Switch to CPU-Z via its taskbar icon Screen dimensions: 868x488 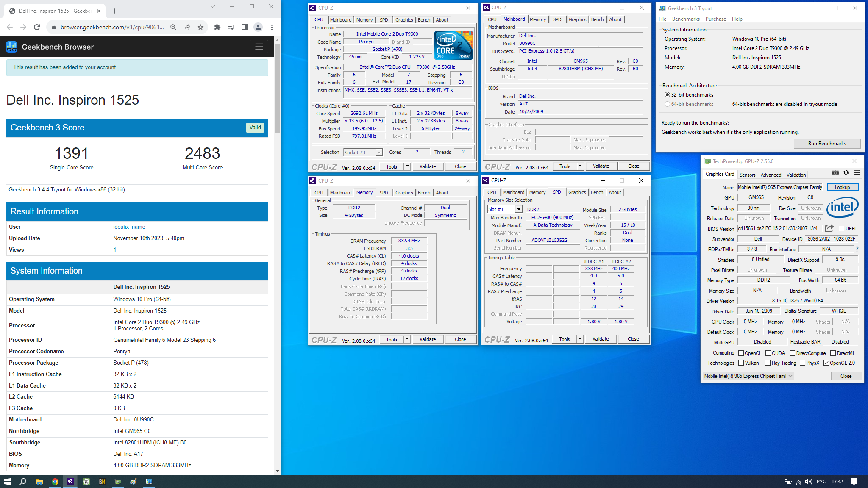pos(71,482)
